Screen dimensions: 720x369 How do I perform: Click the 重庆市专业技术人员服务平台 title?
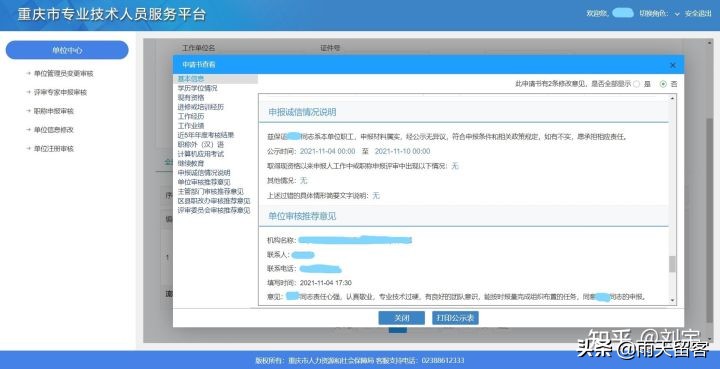(x=112, y=14)
